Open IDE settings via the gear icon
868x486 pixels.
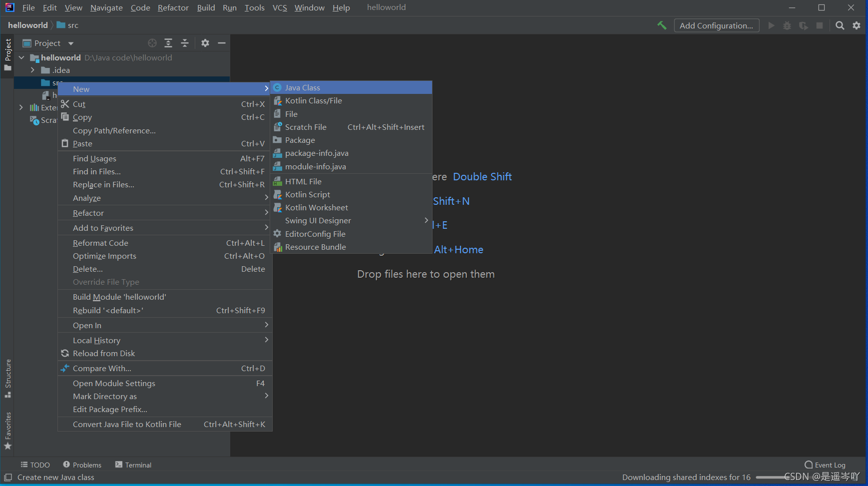click(857, 25)
